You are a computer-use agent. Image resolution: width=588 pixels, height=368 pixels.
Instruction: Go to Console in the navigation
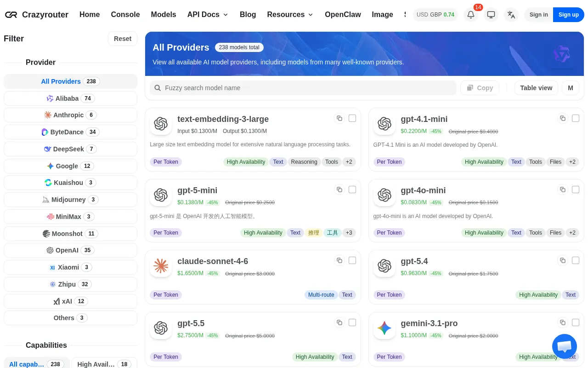(x=125, y=15)
